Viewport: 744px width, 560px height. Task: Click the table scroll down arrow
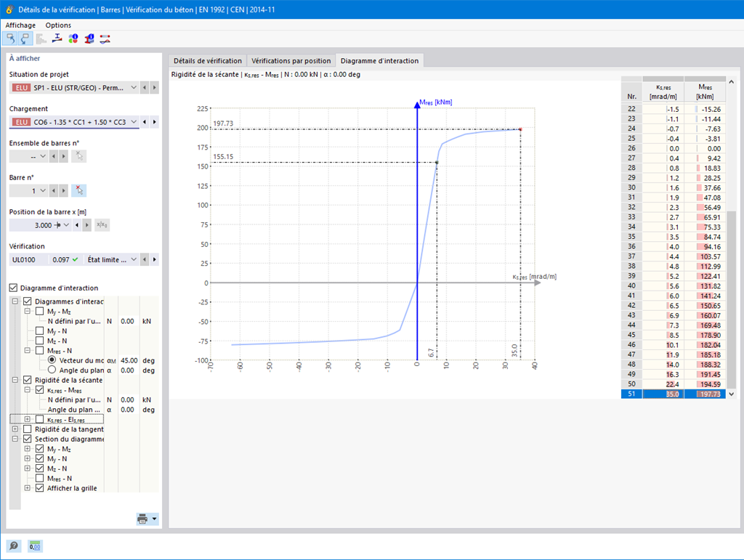[x=732, y=394]
